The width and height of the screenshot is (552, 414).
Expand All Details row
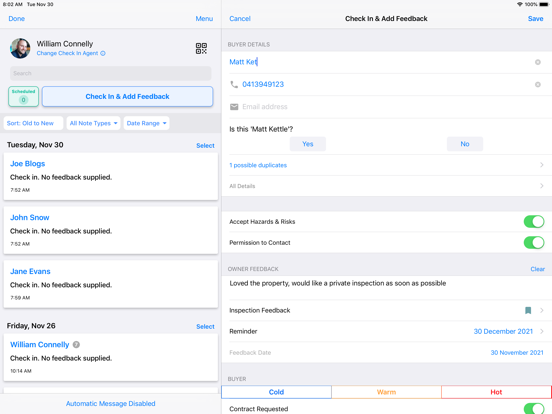coord(387,186)
